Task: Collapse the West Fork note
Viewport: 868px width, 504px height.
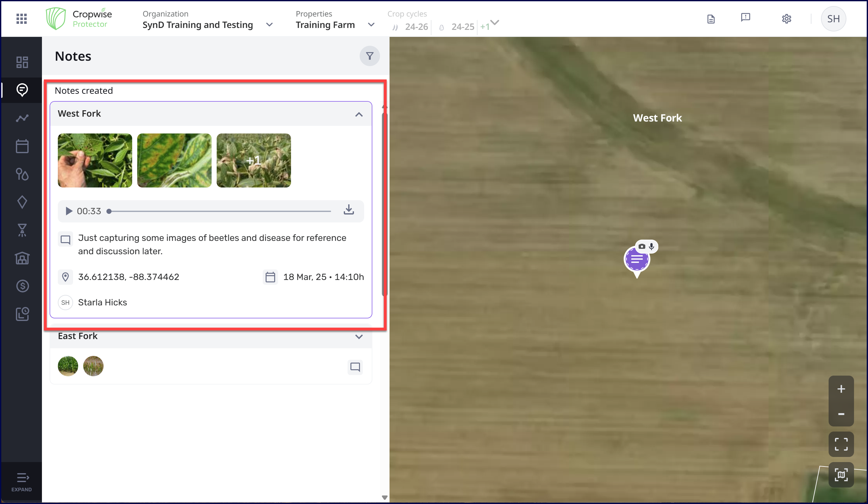Action: pyautogui.click(x=359, y=114)
